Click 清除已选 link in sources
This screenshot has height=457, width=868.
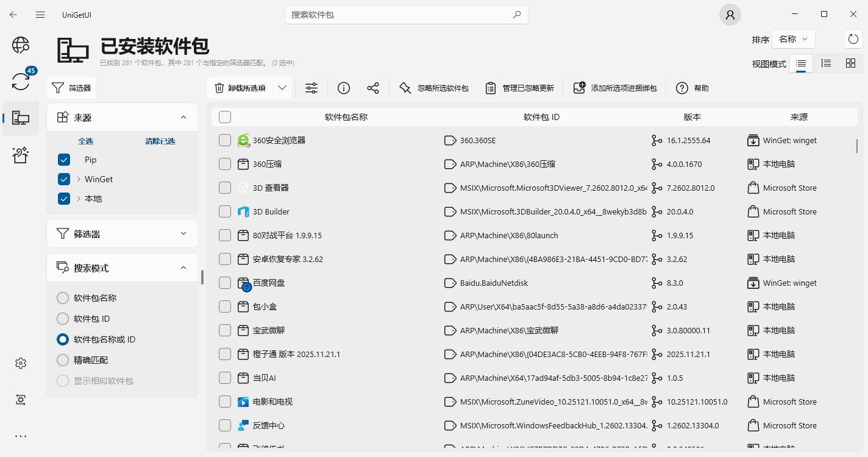pyautogui.click(x=160, y=141)
